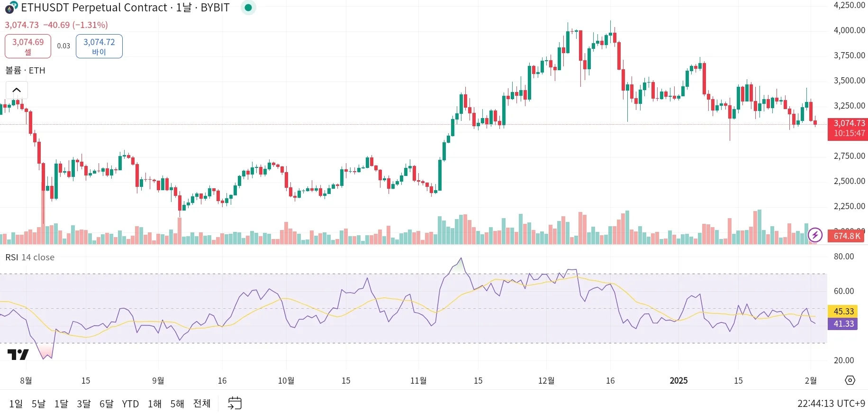Choose the 1해 time range
This screenshot has height=414, width=868.
(154, 404)
